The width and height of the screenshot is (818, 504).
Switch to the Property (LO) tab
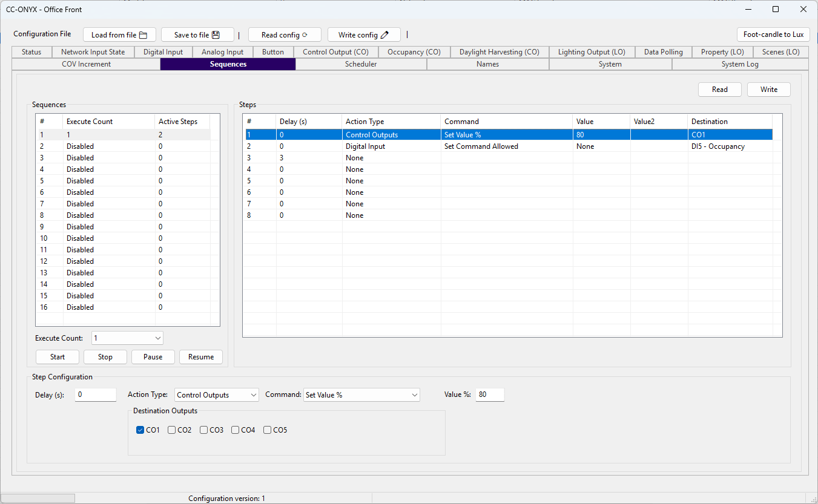[722, 52]
